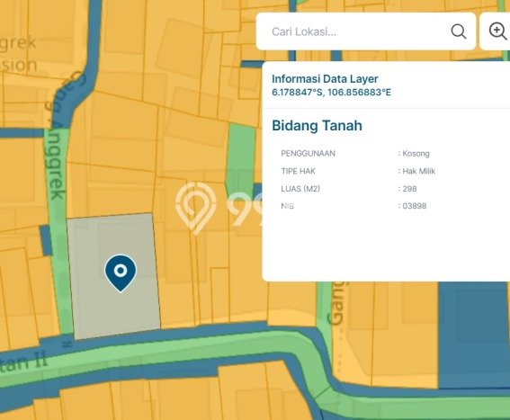Click the zoom-in magnifier button

[497, 31]
